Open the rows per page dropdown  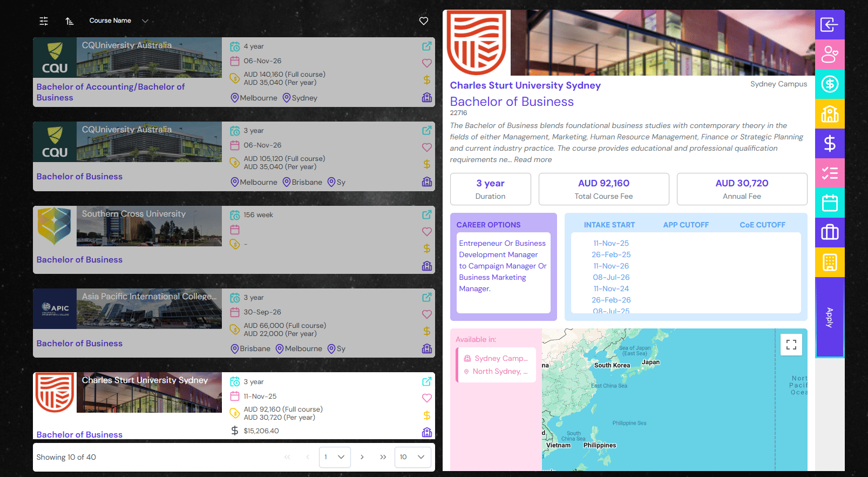[x=412, y=457]
